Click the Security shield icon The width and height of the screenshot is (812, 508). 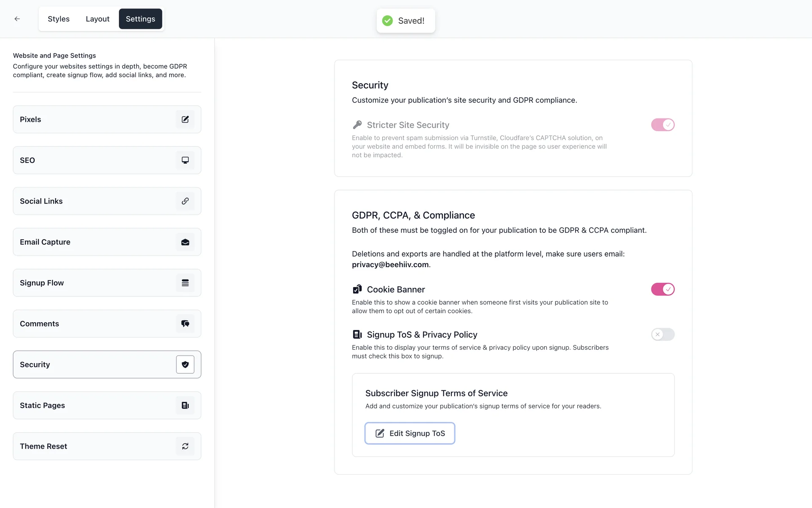pyautogui.click(x=185, y=364)
